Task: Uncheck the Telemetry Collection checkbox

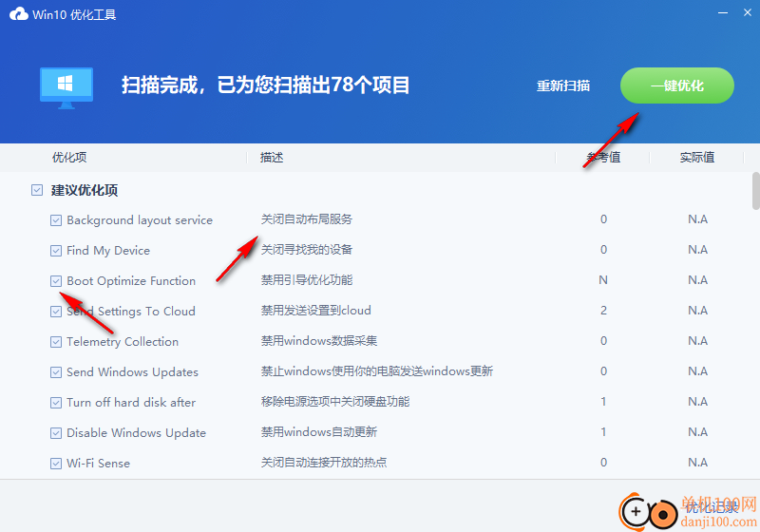Action: [56, 342]
